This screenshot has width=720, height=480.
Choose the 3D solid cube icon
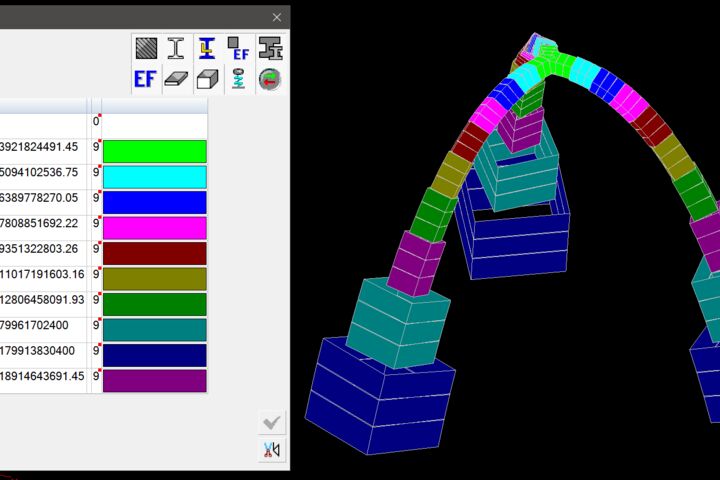207,79
